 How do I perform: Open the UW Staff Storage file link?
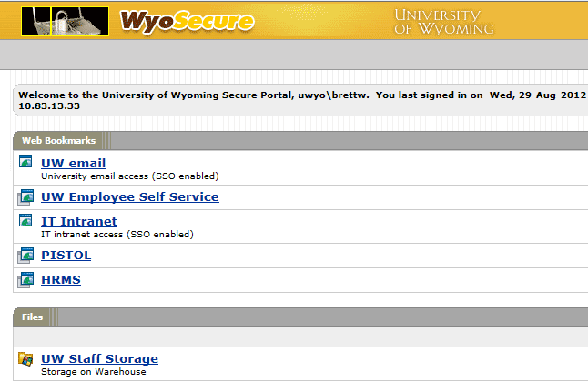click(x=99, y=358)
